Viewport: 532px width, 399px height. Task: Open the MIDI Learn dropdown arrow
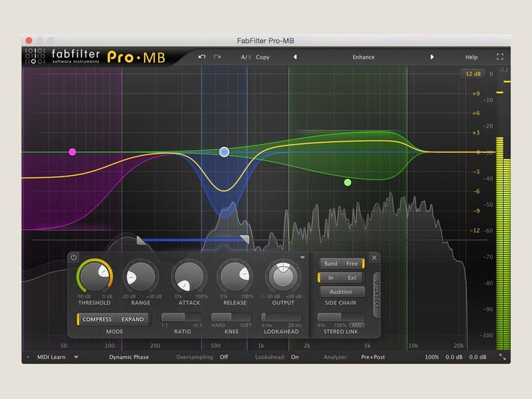[76, 357]
